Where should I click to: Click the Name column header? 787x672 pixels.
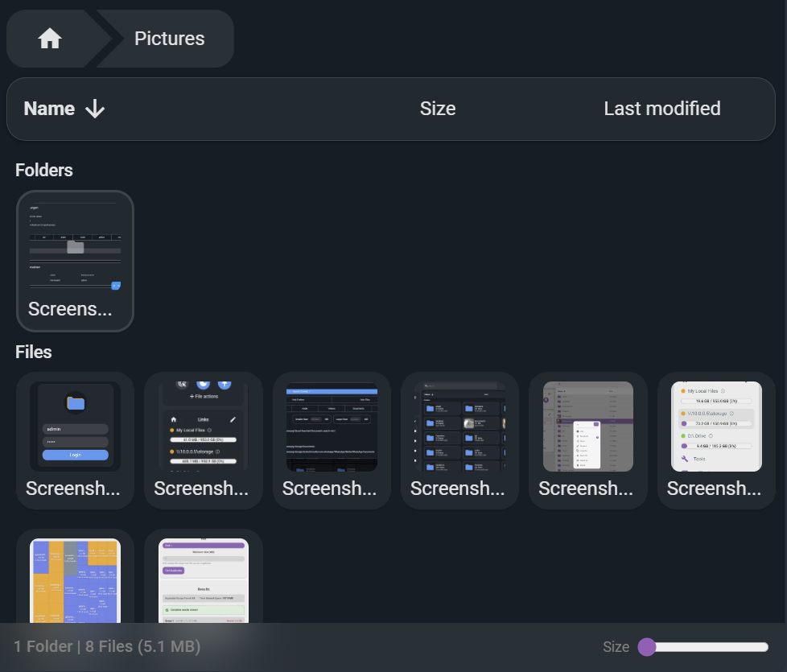coord(48,109)
